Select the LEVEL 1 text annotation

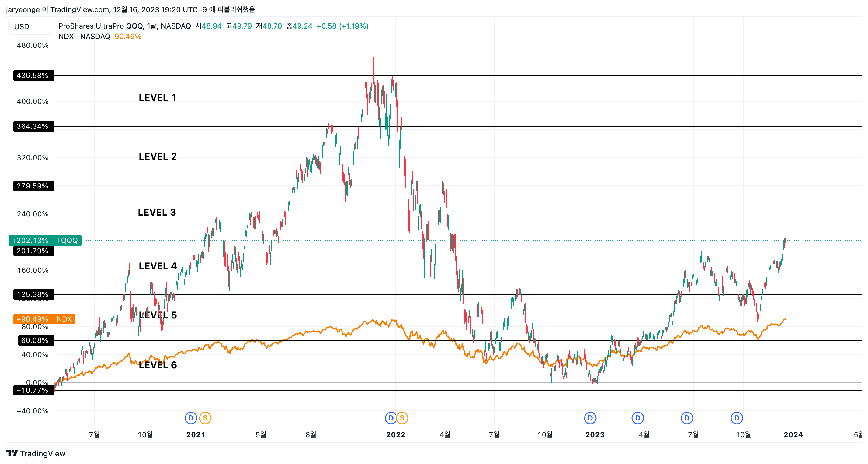click(x=157, y=98)
